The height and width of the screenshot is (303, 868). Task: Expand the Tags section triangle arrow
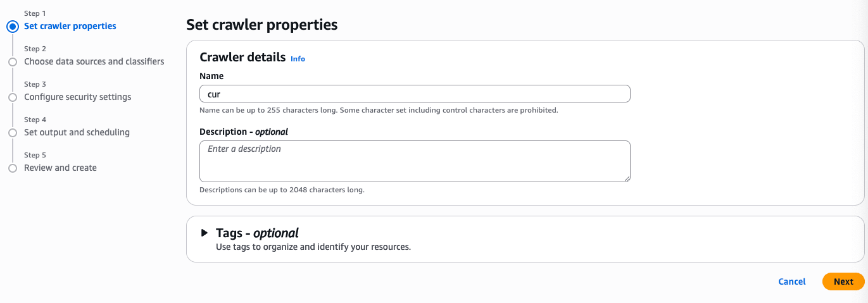pos(204,233)
